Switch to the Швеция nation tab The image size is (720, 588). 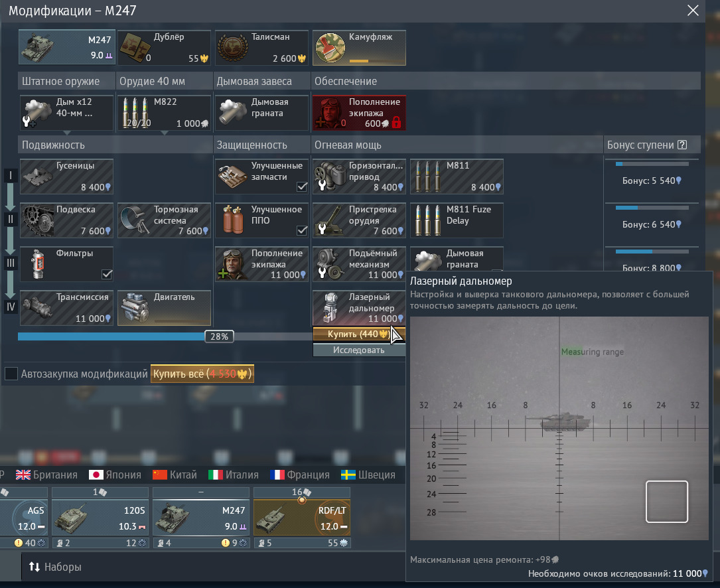pos(368,475)
